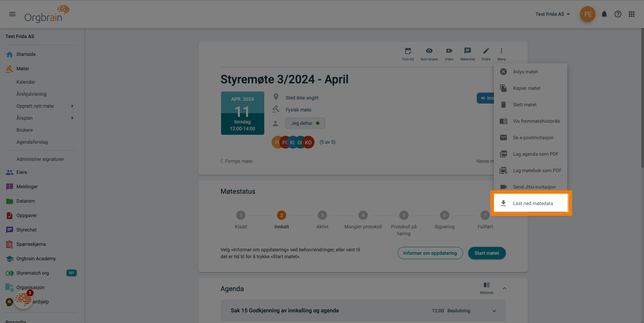
Task: Select Vis fremmøtehistorikk from menu
Action: point(531,121)
